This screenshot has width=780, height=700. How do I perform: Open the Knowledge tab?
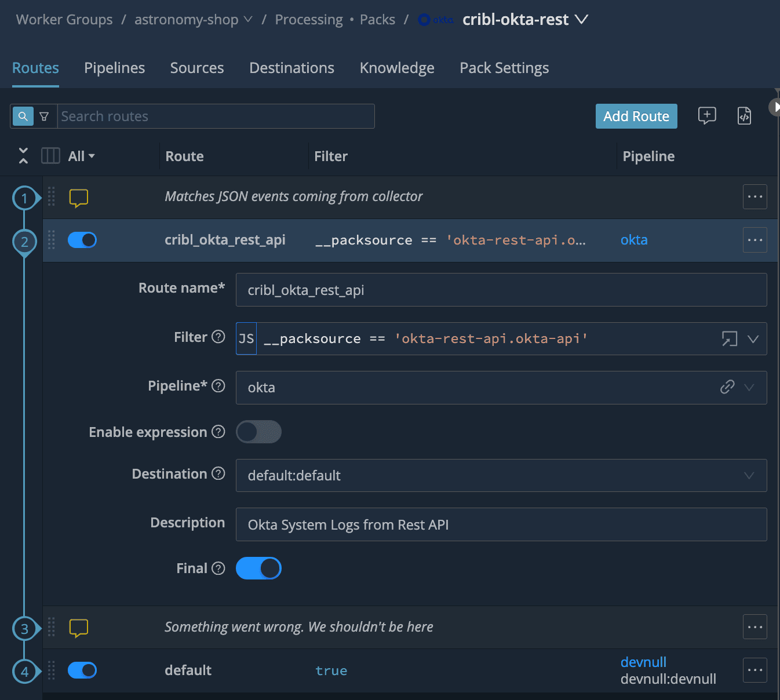pos(396,68)
